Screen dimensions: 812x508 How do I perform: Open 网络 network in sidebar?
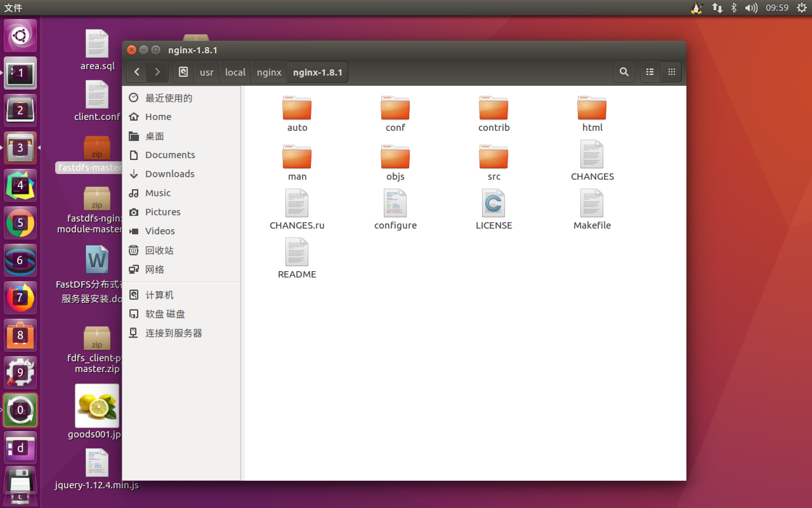pos(181,270)
